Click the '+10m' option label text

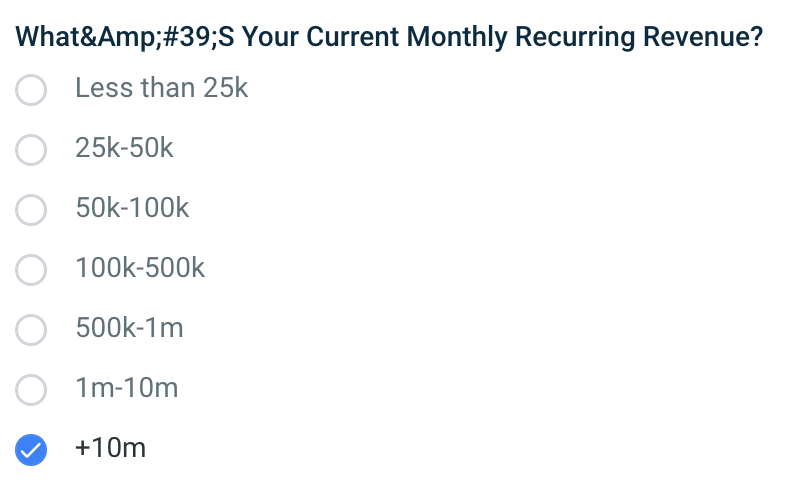[110, 447]
